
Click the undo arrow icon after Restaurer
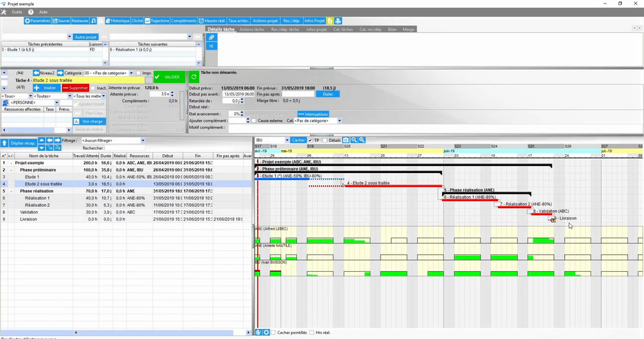pyautogui.click(x=94, y=21)
